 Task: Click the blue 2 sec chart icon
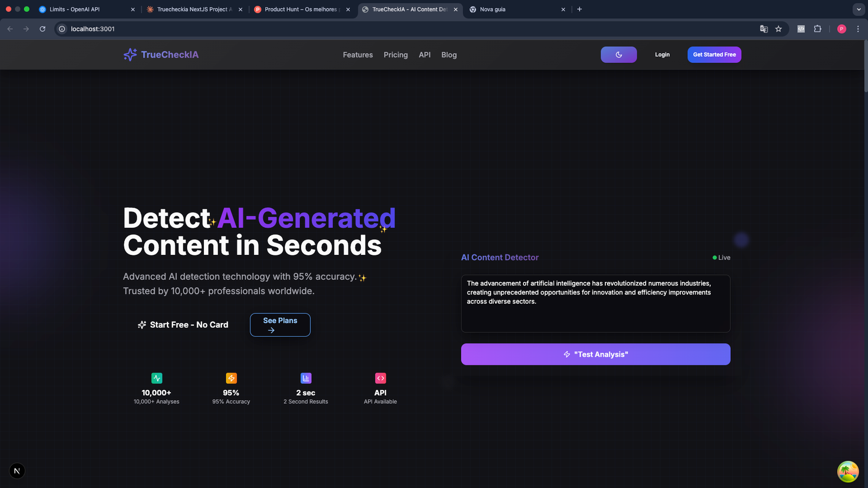pyautogui.click(x=306, y=378)
